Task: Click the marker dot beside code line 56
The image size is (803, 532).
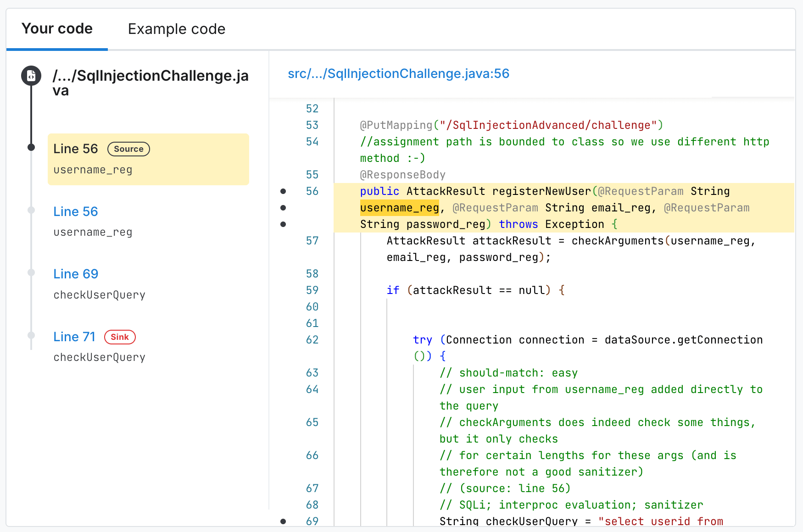Action: [x=283, y=191]
